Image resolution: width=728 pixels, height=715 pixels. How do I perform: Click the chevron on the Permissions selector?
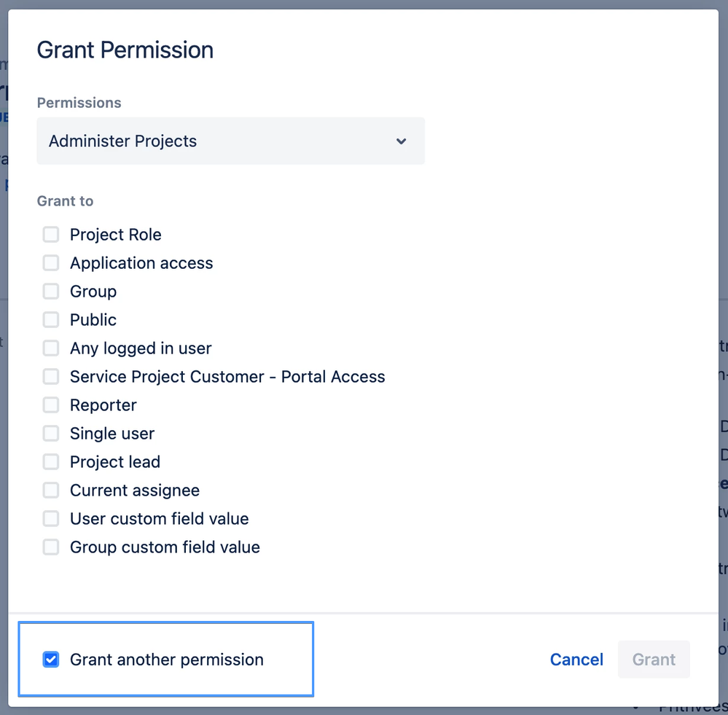click(x=401, y=141)
